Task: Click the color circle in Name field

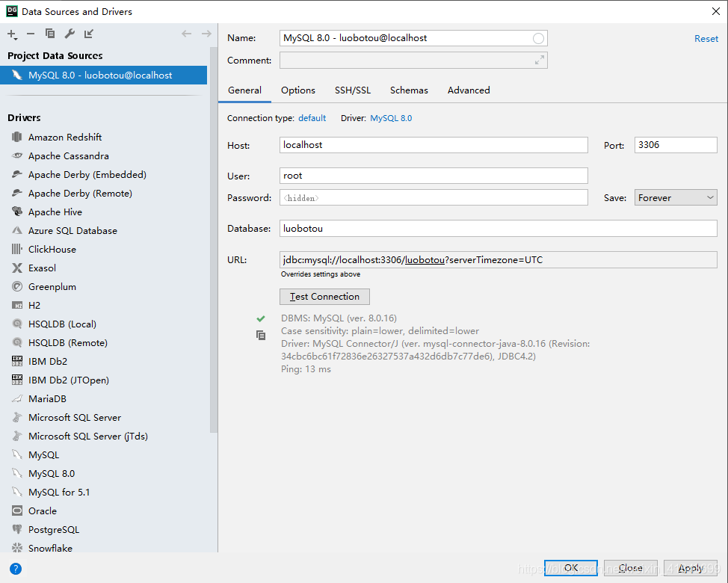Action: tap(538, 39)
